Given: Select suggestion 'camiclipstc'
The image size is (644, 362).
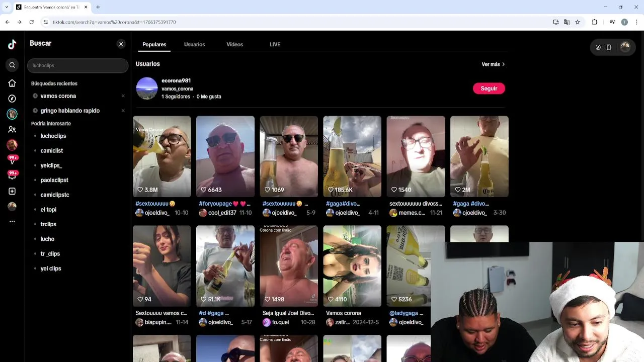Looking at the screenshot, I should [55, 195].
